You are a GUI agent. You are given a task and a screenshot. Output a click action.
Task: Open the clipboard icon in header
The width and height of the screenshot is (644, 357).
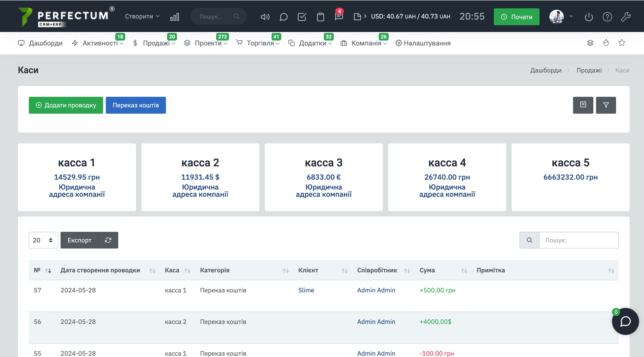(320, 17)
